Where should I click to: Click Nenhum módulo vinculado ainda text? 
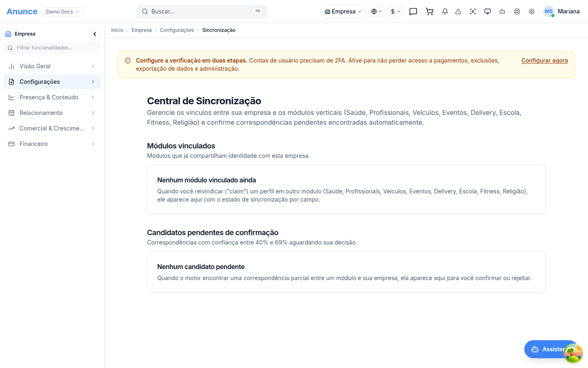(207, 180)
